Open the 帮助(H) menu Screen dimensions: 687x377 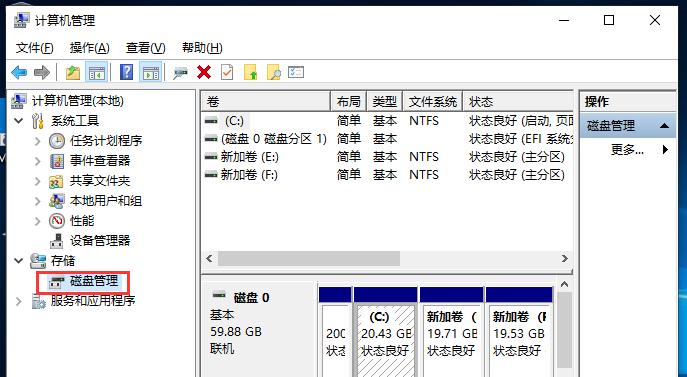tap(202, 47)
